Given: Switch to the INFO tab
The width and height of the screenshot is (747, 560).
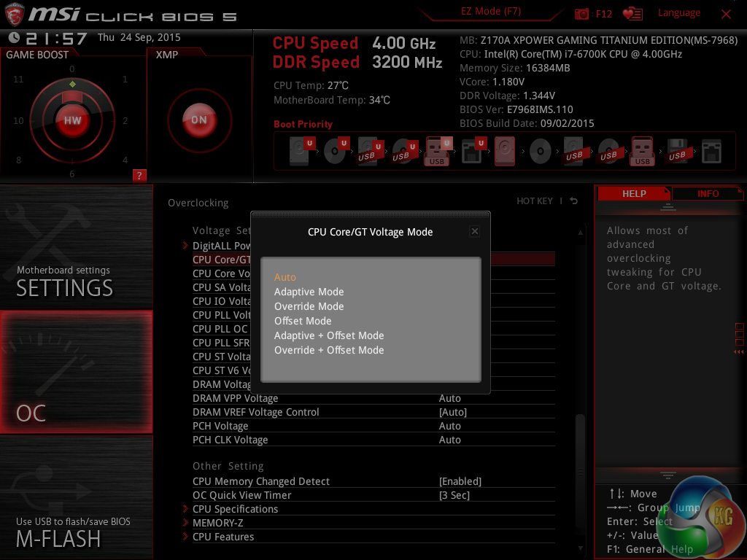Looking at the screenshot, I should 708,194.
